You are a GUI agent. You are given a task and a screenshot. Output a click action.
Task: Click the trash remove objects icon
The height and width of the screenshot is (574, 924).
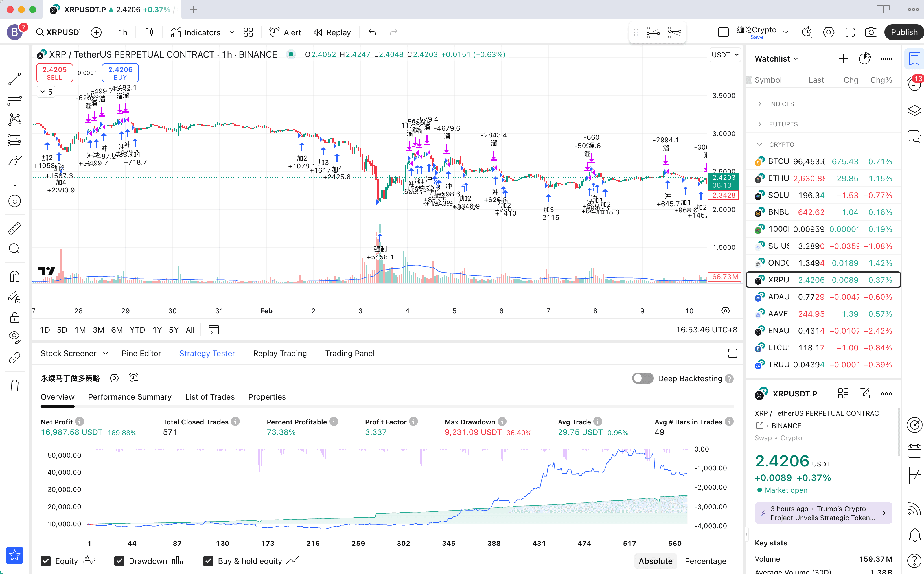(x=14, y=385)
